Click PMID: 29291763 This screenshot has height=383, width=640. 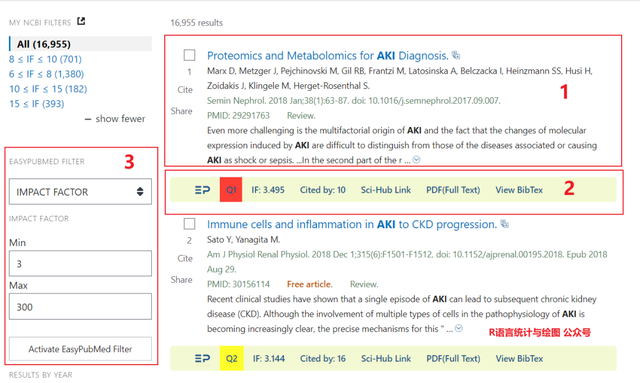238,116
